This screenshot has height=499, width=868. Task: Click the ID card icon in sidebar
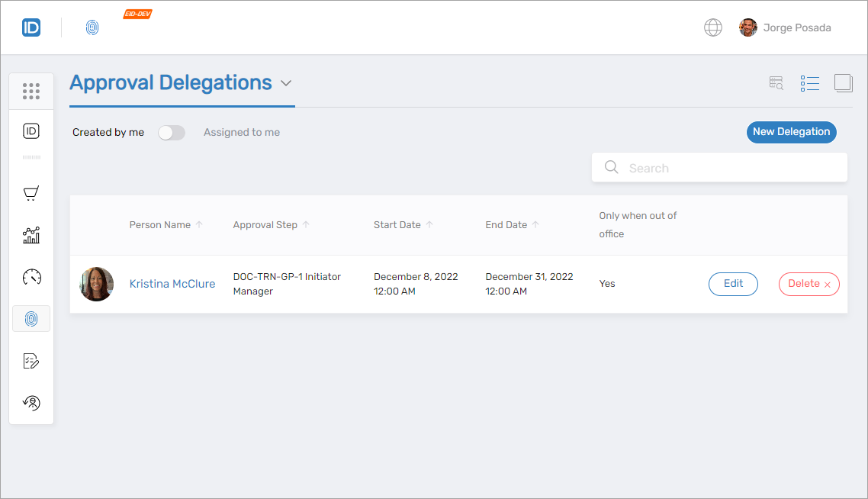pyautogui.click(x=31, y=131)
